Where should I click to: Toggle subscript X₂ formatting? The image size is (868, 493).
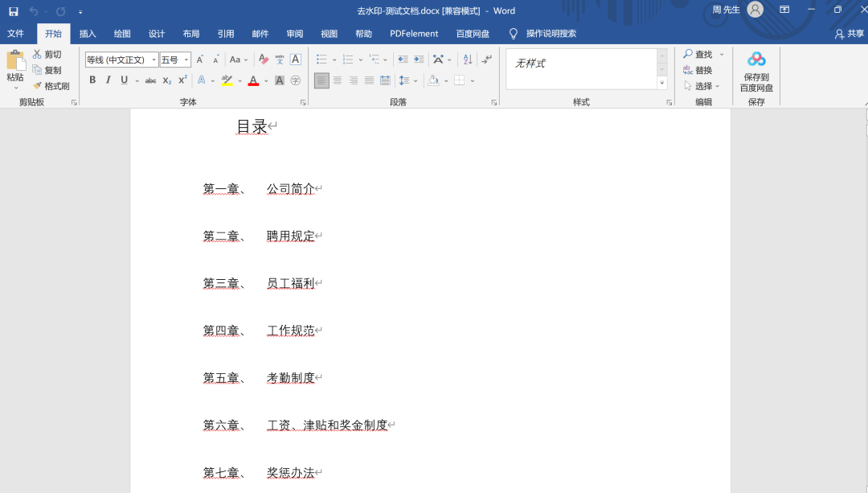(x=166, y=80)
